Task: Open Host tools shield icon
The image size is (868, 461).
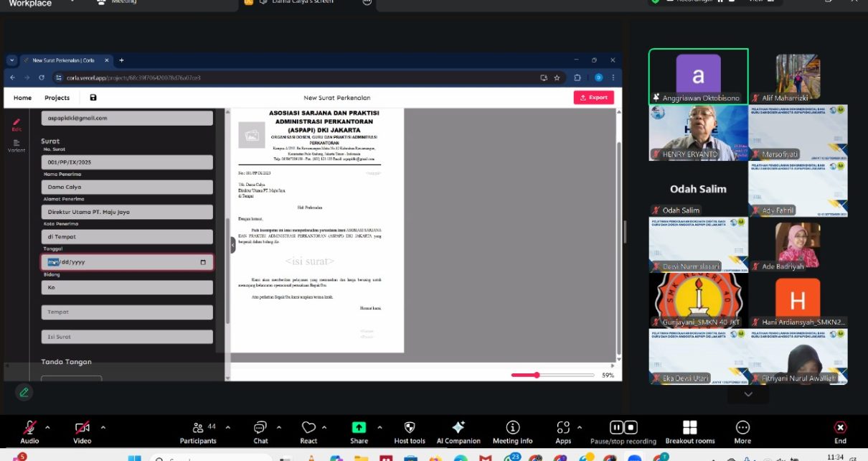Action: pyautogui.click(x=410, y=427)
